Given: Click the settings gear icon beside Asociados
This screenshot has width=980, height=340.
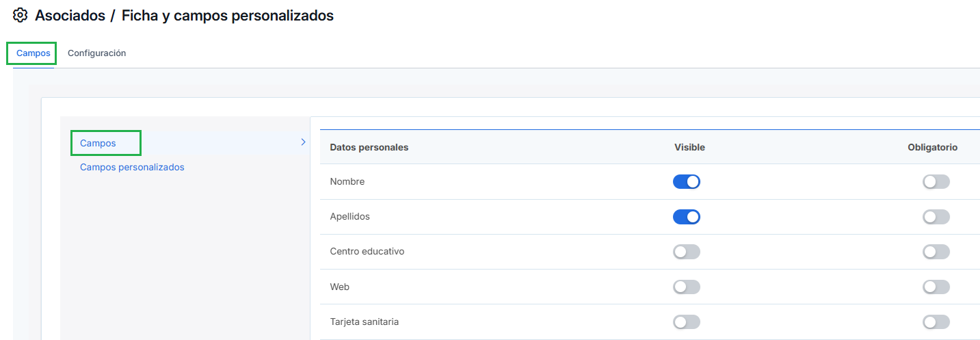Looking at the screenshot, I should click(x=20, y=15).
